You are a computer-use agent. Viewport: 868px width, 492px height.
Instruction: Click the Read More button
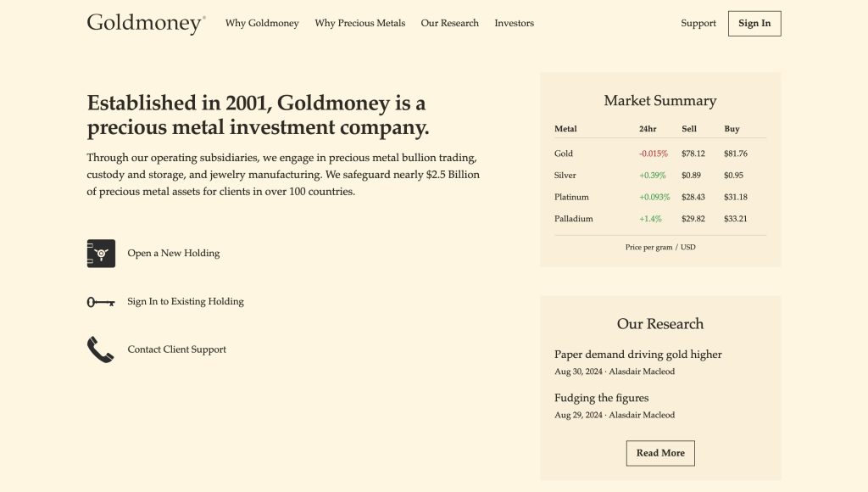pos(660,453)
